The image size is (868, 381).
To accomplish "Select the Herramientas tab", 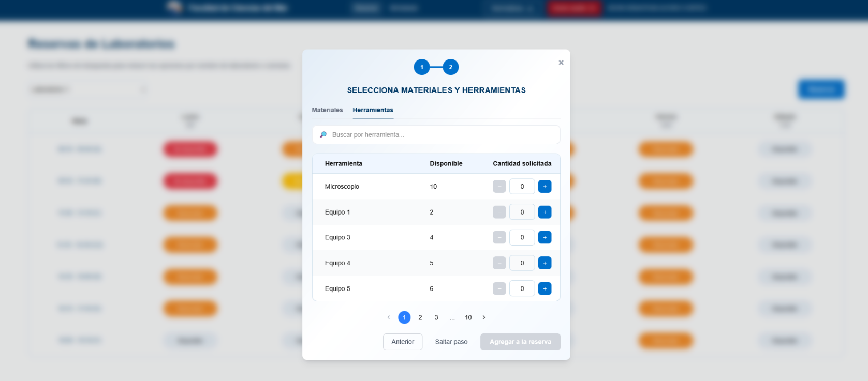I will click(373, 110).
